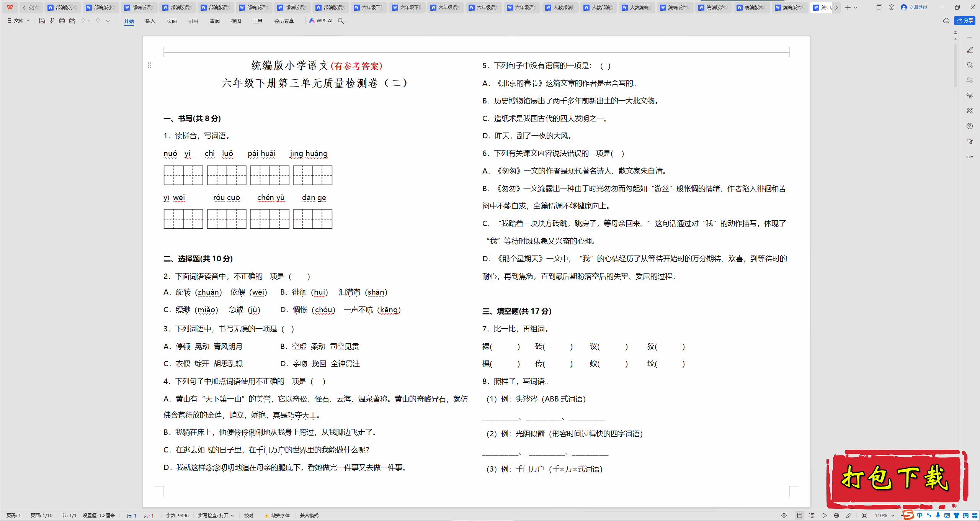Click the multi-window workspace icon
The image size is (980, 521).
[879, 7]
